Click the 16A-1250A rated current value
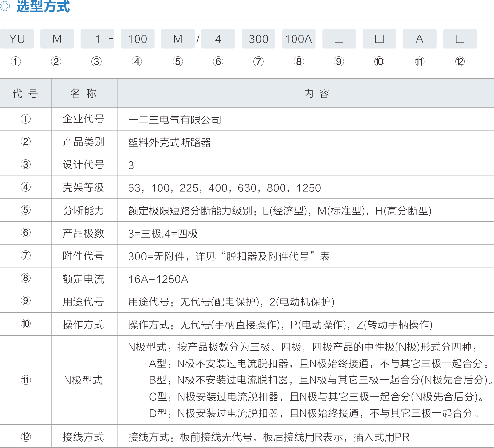Viewport: 494px width, 448px height. click(x=158, y=279)
